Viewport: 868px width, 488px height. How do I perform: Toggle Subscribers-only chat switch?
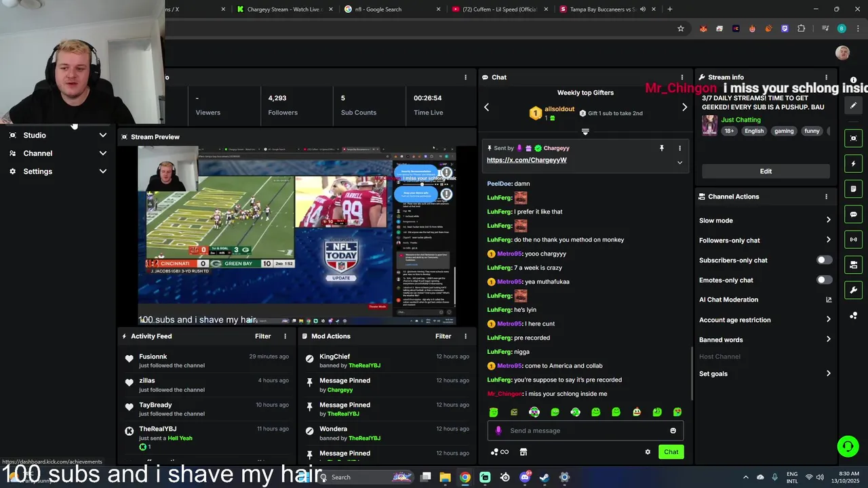pyautogui.click(x=824, y=260)
